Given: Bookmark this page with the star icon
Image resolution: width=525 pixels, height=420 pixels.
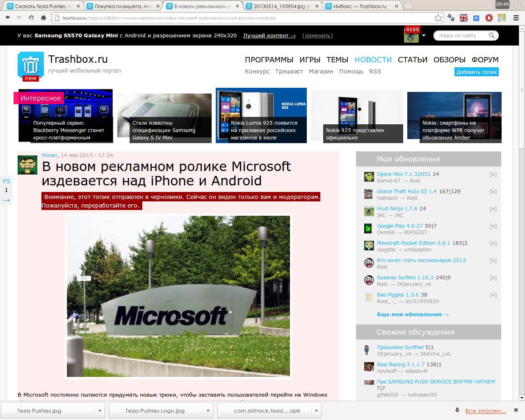Looking at the screenshot, I should coord(438,18).
